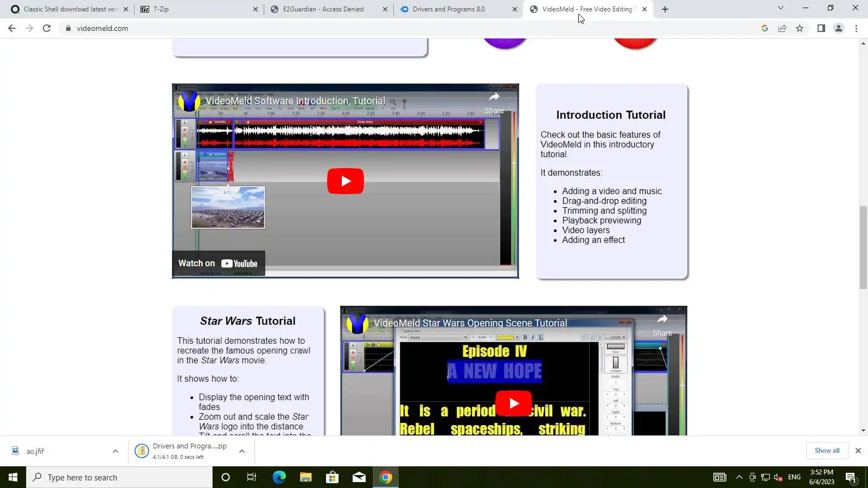
Task: Open the Drivers and Progra....zip download
Action: tap(183, 451)
